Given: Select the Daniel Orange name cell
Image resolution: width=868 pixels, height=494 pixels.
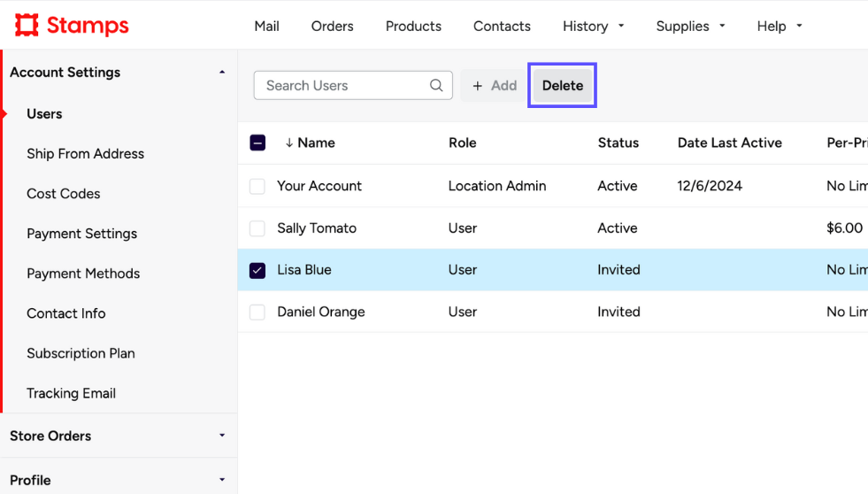Looking at the screenshot, I should (x=321, y=312).
